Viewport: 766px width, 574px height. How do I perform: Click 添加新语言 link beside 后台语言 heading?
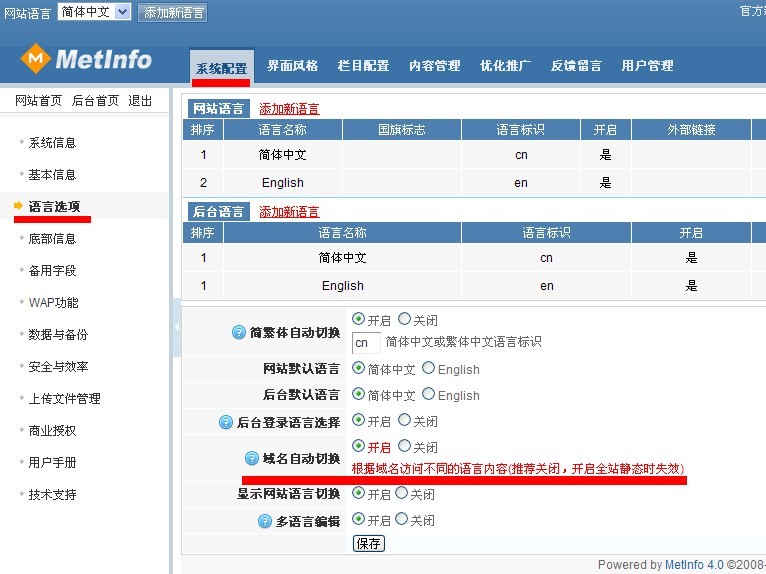[289, 212]
